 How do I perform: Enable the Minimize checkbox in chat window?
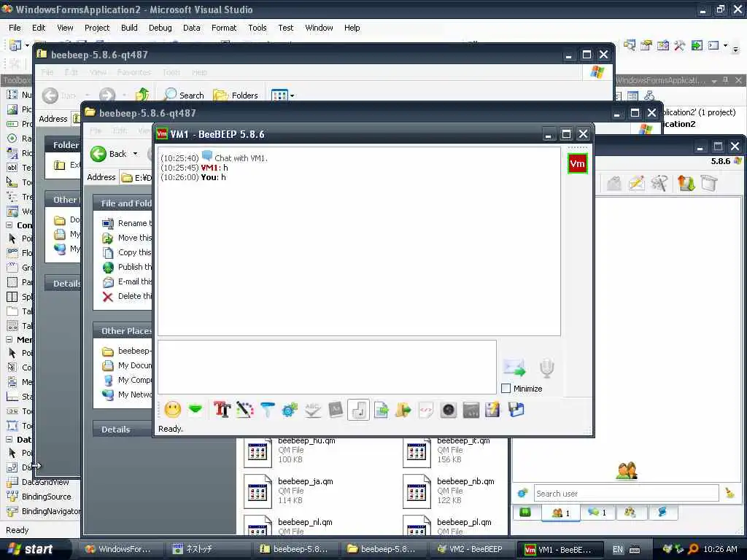(506, 389)
